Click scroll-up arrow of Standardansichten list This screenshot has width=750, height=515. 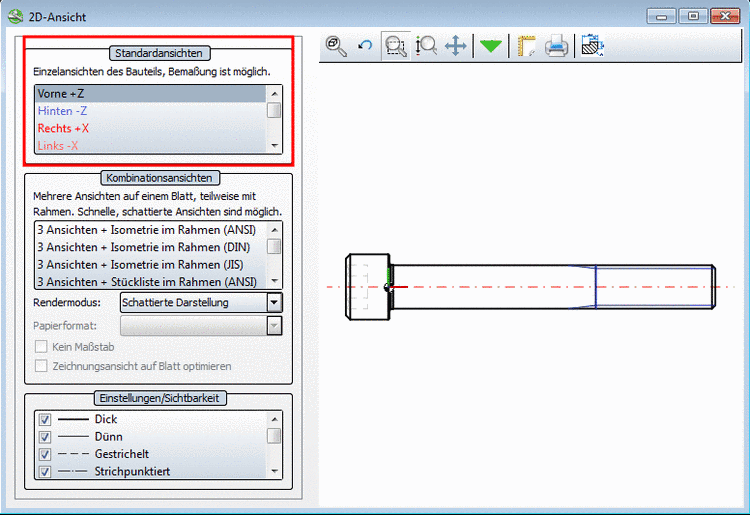274,93
